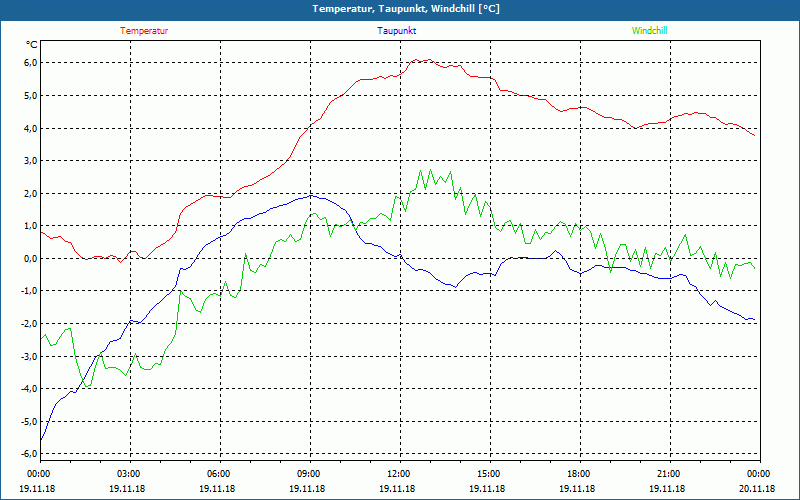The height and width of the screenshot is (500, 800).
Task: Click the 0,0 y-axis value
Action: 31,258
